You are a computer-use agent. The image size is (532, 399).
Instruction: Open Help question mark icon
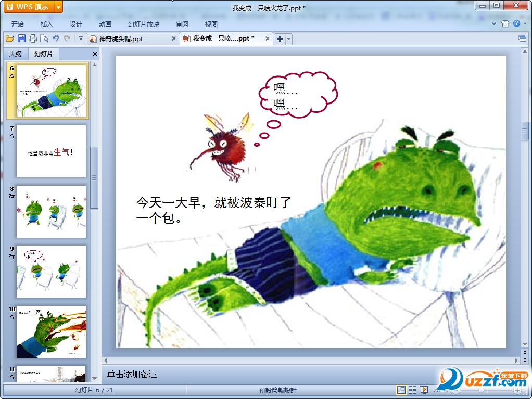[x=516, y=23]
